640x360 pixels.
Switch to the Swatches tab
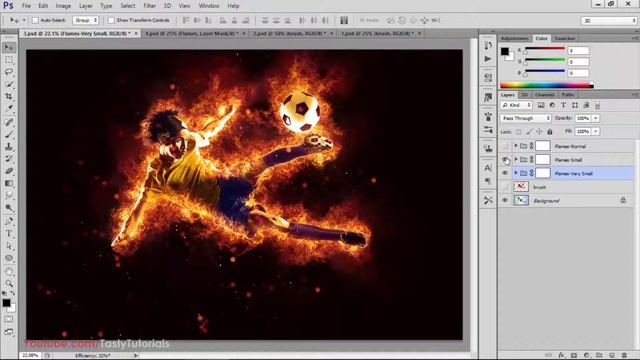(x=565, y=38)
